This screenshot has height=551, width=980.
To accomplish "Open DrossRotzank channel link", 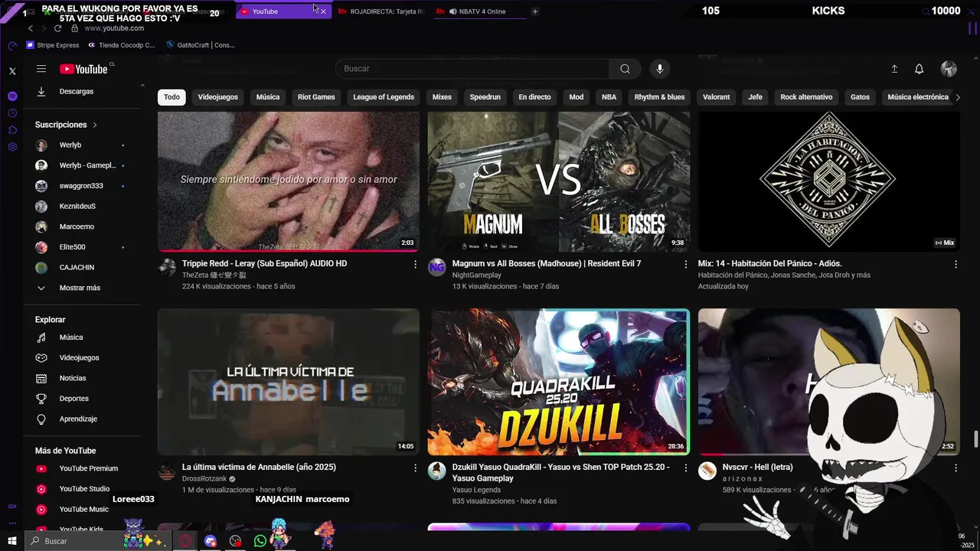I will [x=204, y=479].
